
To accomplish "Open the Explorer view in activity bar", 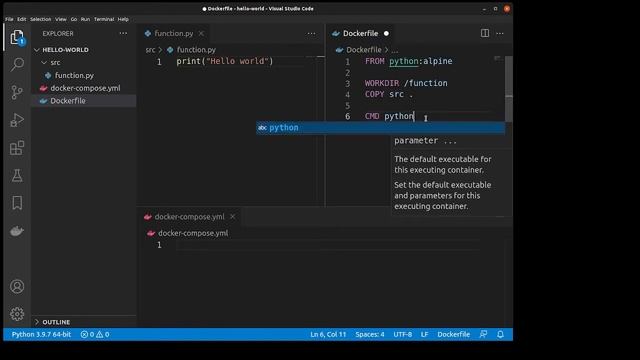I will tap(17, 38).
